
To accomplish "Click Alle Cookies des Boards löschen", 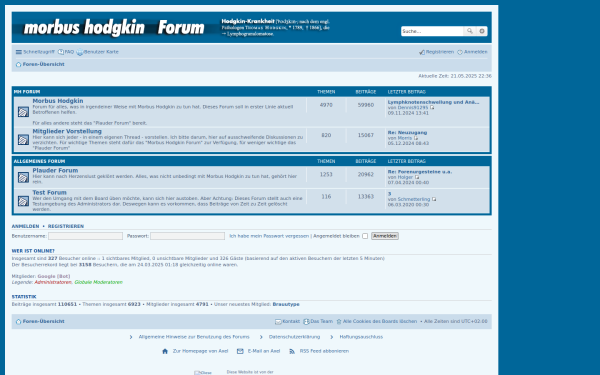I will click(x=377, y=321).
